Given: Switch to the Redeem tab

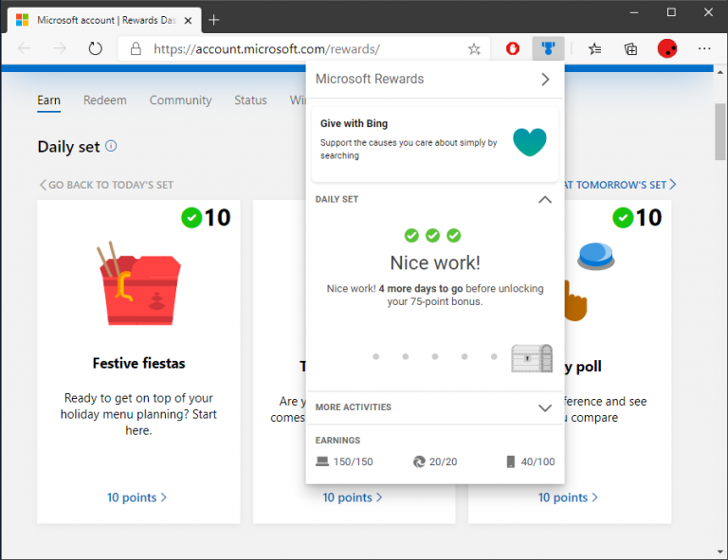Looking at the screenshot, I should pyautogui.click(x=104, y=100).
